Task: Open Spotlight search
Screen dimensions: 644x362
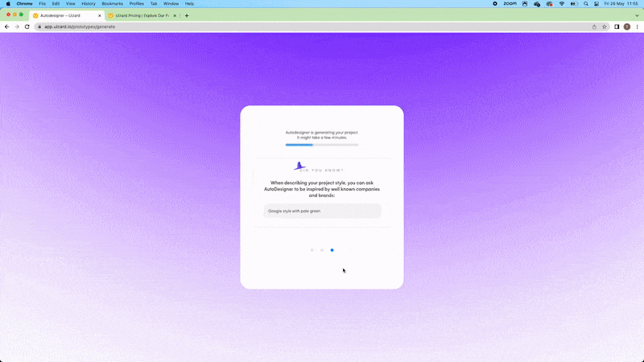Action: [586, 4]
